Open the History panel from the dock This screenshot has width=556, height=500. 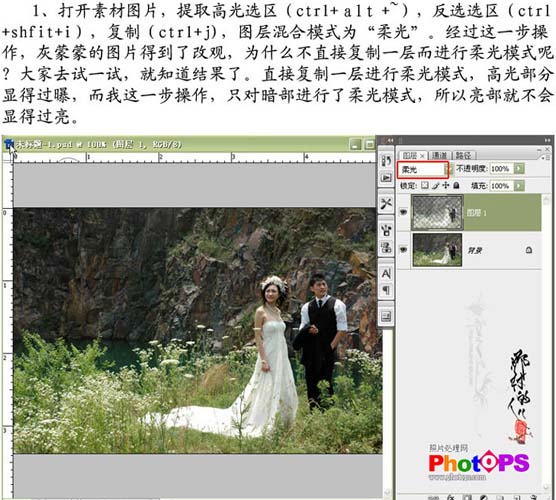(x=386, y=161)
